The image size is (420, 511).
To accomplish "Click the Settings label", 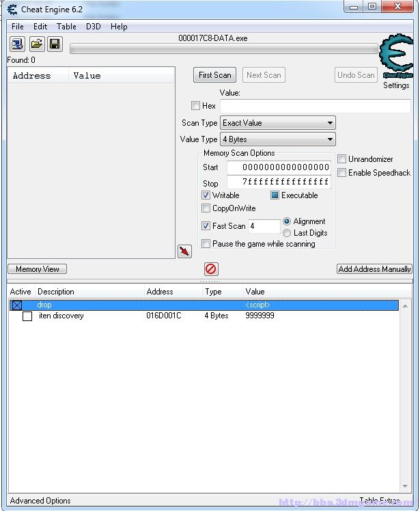I will [396, 85].
